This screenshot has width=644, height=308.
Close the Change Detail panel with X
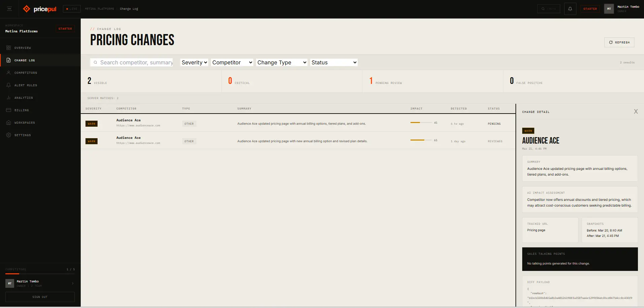tap(636, 112)
